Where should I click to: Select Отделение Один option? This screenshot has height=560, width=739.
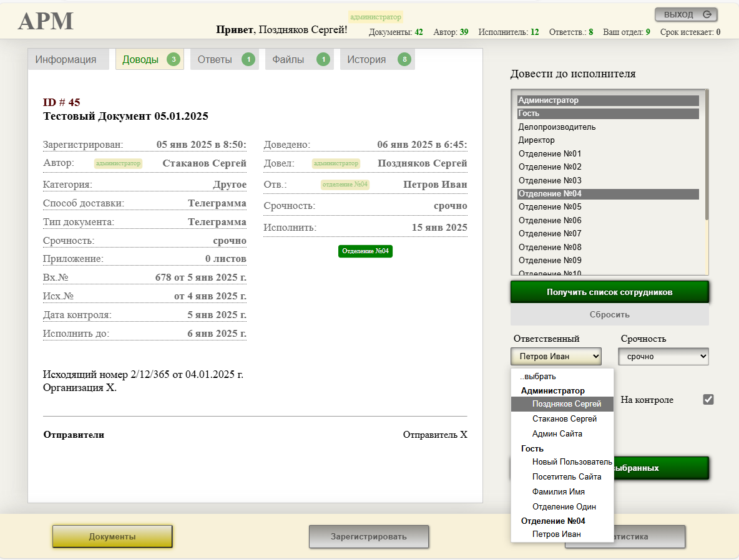(562, 507)
